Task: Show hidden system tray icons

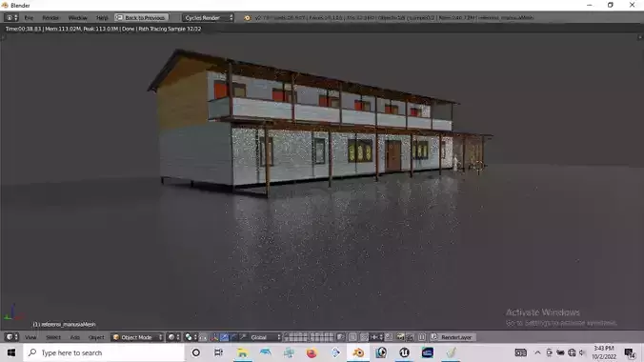Action: [x=537, y=352]
